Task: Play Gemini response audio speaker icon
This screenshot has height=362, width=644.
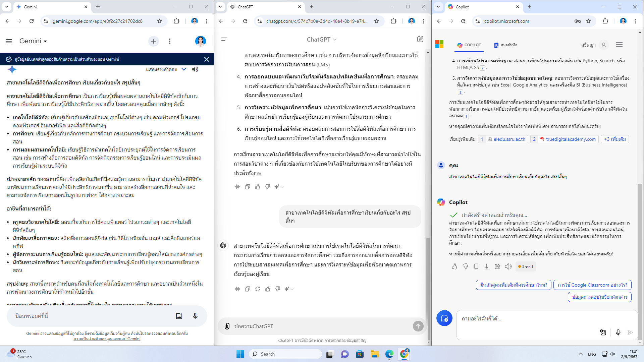Action: [195, 69]
